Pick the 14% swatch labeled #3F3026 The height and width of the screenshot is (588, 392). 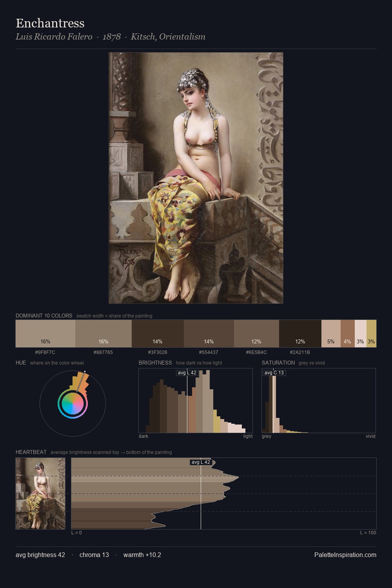(158, 334)
